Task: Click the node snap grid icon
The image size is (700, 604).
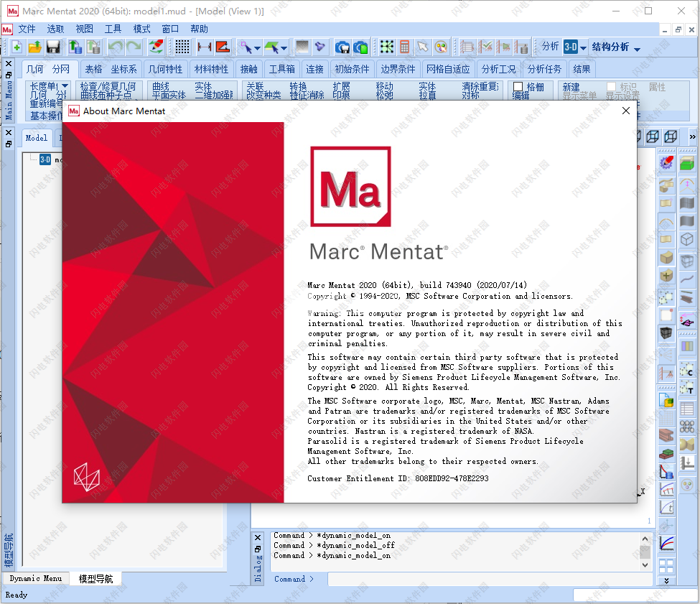Action: pos(386,47)
